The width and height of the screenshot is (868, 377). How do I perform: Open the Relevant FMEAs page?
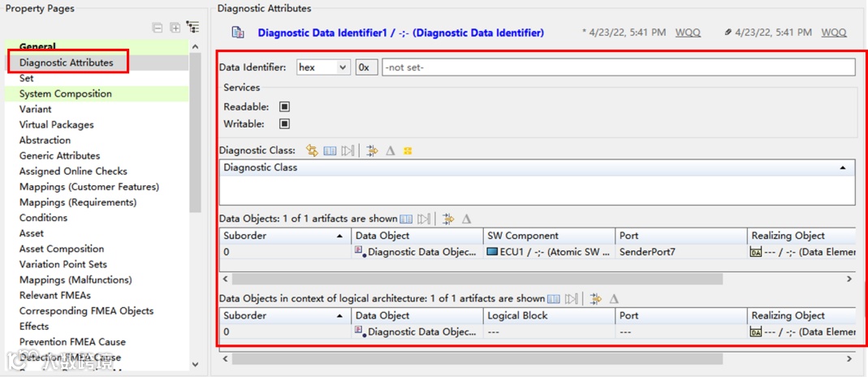pos(54,295)
